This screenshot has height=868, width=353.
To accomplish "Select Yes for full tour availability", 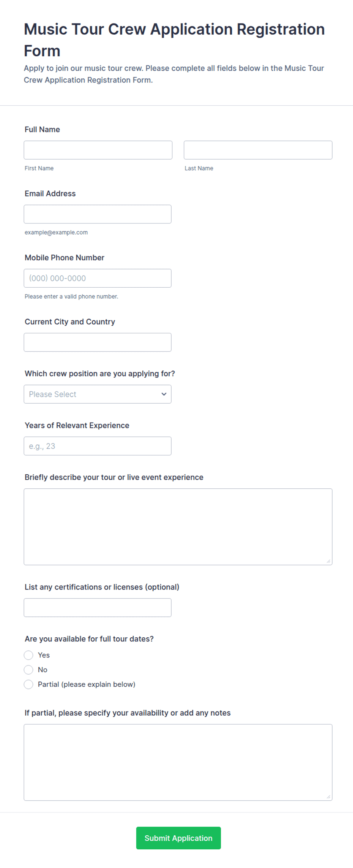I will 28,655.
